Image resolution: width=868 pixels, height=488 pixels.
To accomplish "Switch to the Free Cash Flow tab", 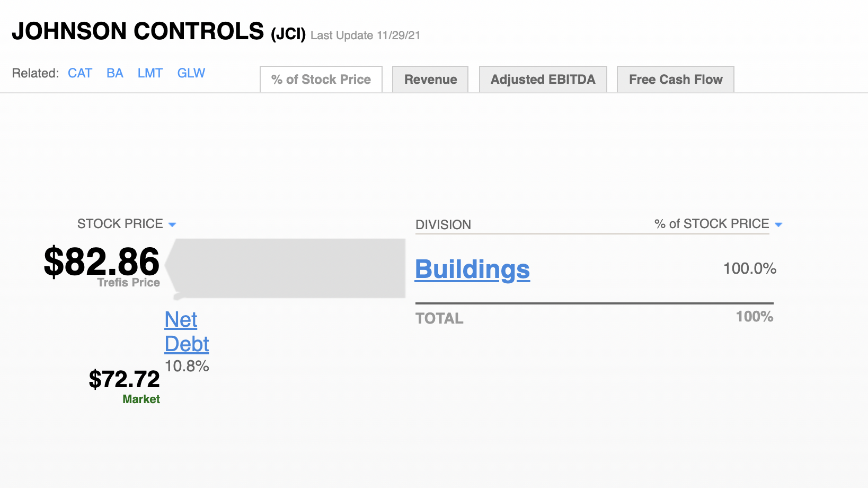I will [x=676, y=79].
